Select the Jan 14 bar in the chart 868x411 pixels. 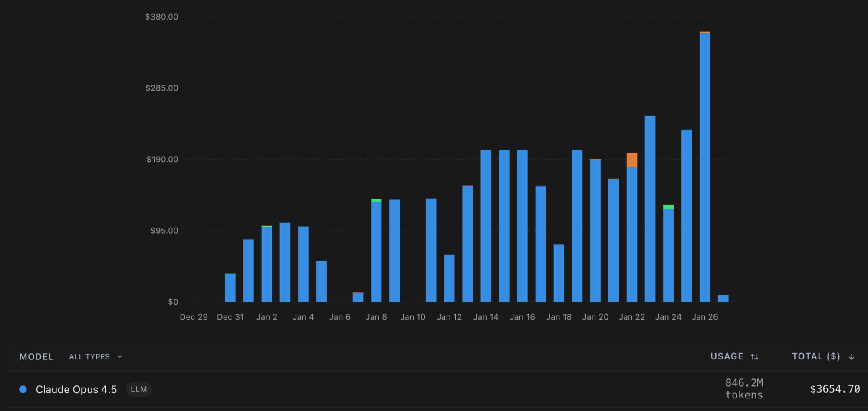pyautogui.click(x=486, y=225)
